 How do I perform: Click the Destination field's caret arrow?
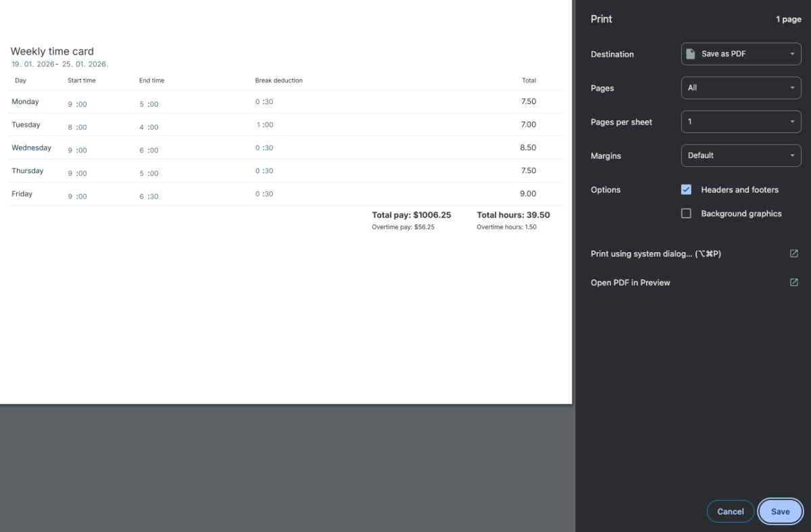point(792,54)
